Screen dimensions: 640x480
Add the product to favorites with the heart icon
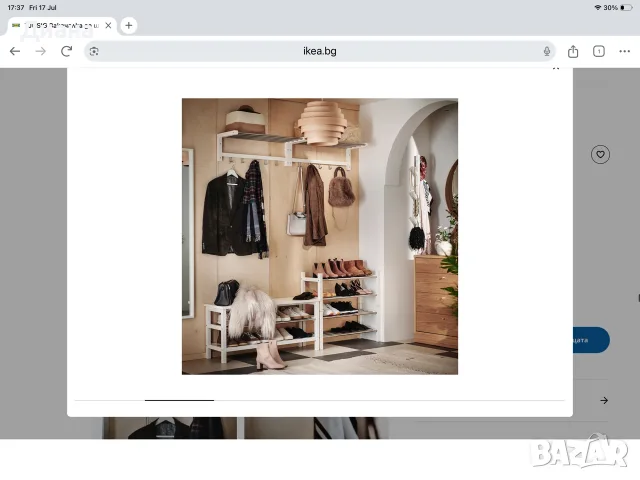tap(600, 154)
